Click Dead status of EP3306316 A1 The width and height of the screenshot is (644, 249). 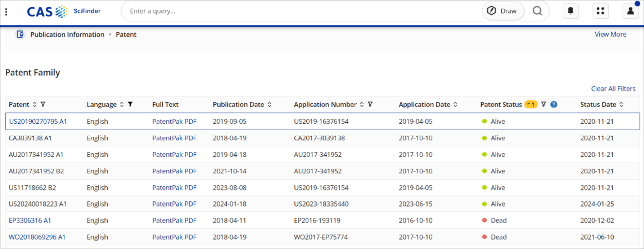click(x=494, y=221)
